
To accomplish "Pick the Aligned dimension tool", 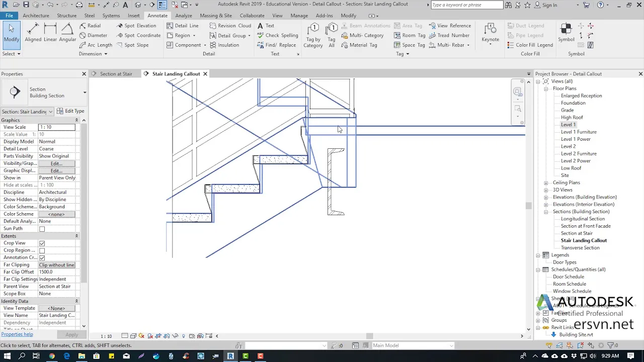I will [33, 33].
